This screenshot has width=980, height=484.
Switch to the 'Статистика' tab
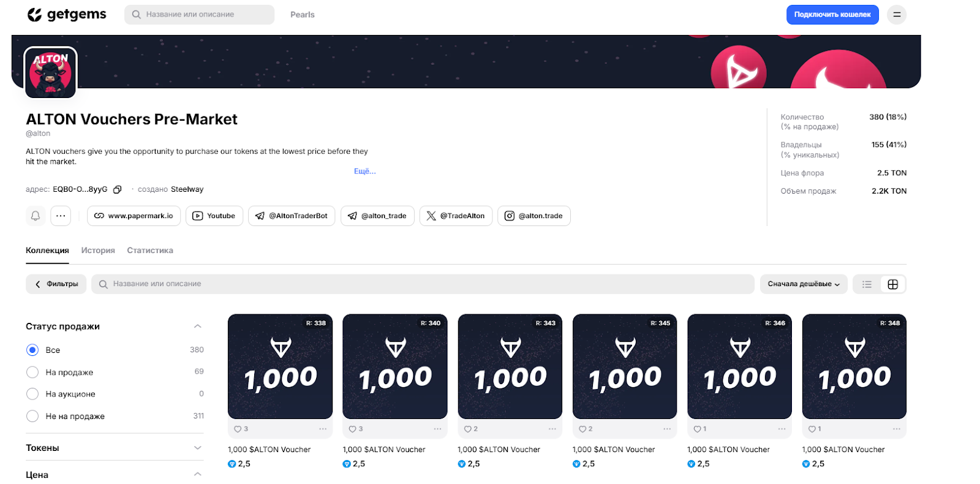click(150, 251)
